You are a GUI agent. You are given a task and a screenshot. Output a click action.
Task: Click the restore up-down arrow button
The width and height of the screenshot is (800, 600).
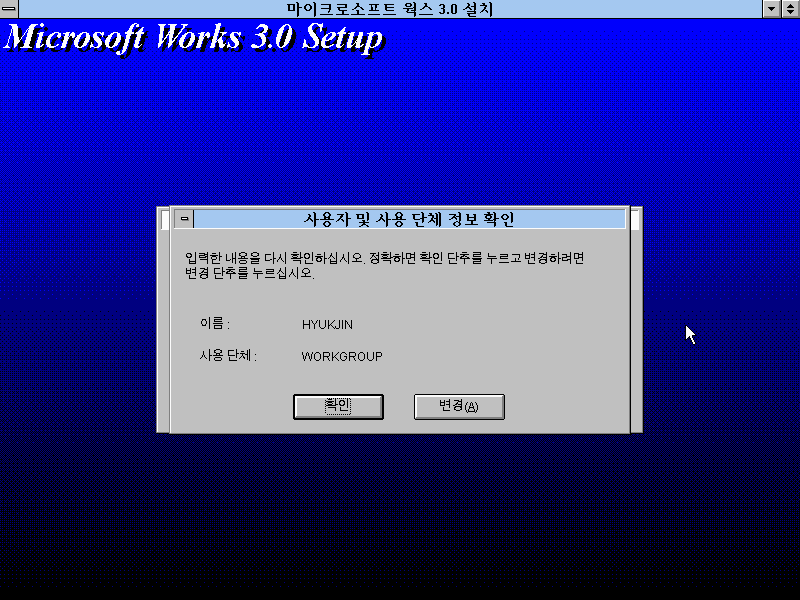790,8
